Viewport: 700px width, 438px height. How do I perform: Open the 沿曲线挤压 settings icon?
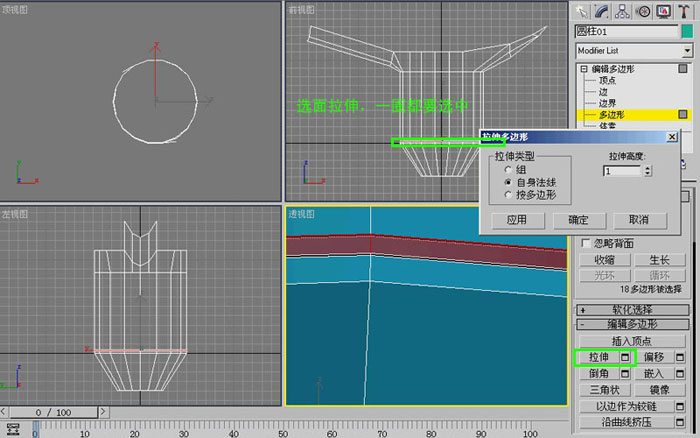(680, 422)
